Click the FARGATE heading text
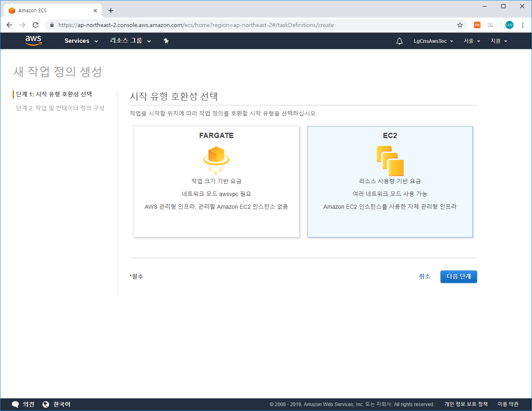The width and height of the screenshot is (532, 411). [x=216, y=136]
